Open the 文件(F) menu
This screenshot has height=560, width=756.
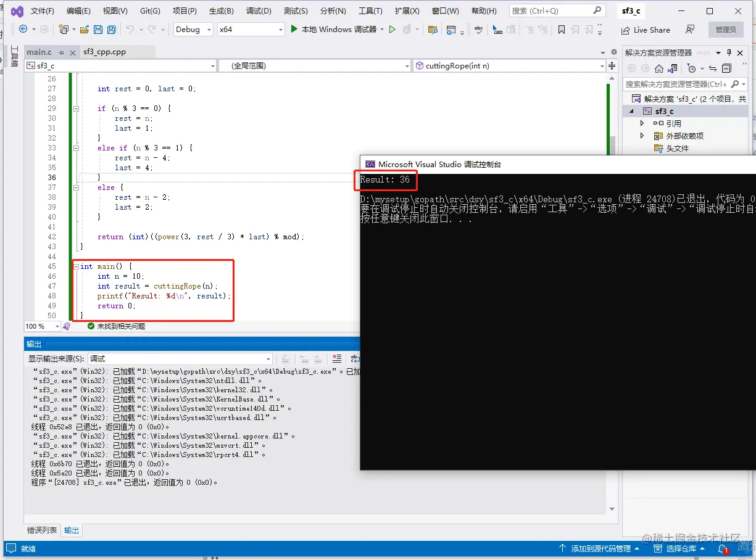coord(42,11)
